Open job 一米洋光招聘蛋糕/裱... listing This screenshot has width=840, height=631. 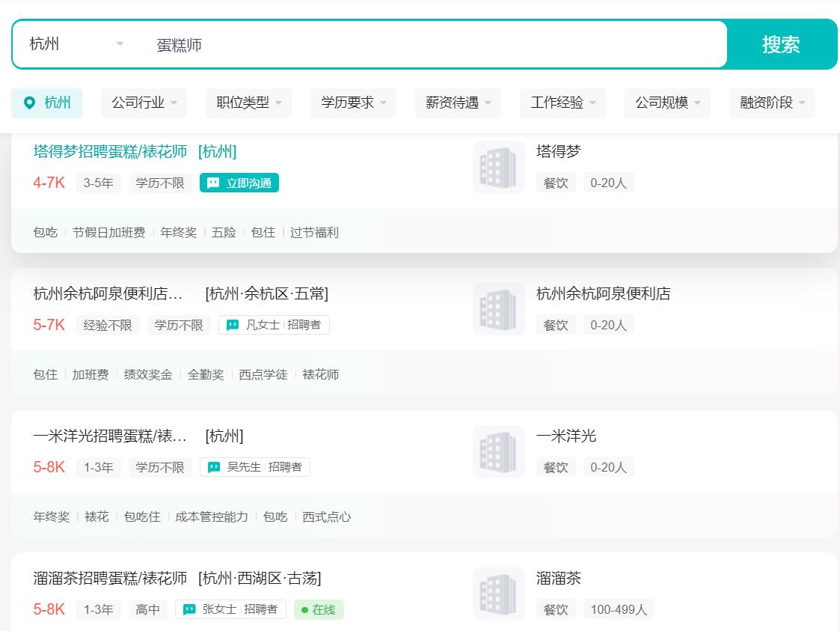(110, 436)
